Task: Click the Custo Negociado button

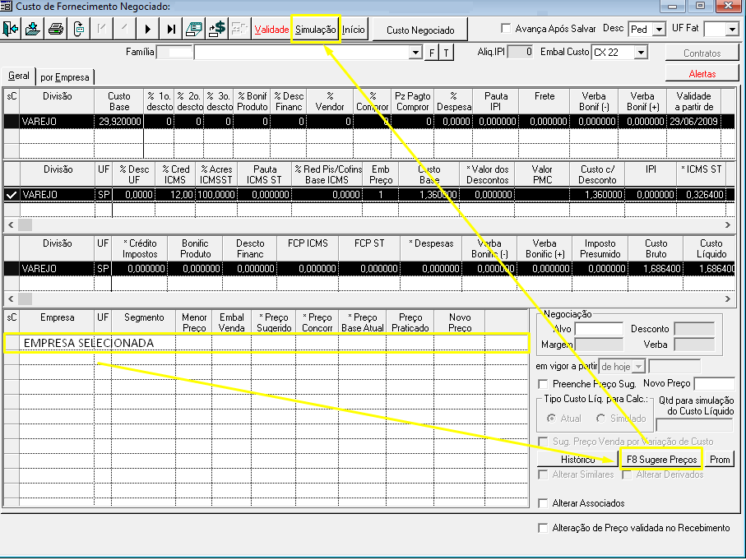Action: point(420,30)
